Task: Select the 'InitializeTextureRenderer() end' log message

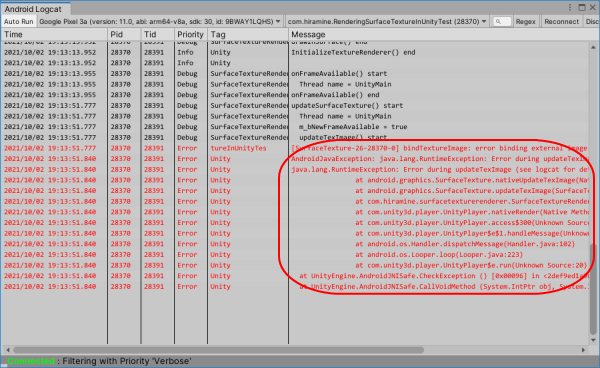Action: click(353, 52)
